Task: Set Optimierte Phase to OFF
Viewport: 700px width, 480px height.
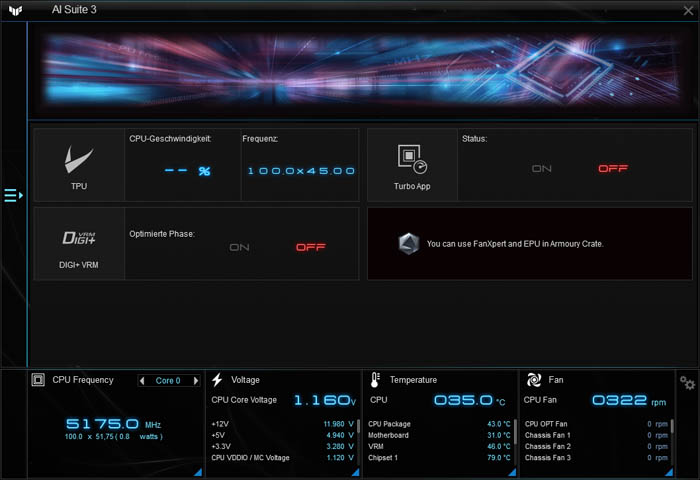Action: pyautogui.click(x=310, y=247)
